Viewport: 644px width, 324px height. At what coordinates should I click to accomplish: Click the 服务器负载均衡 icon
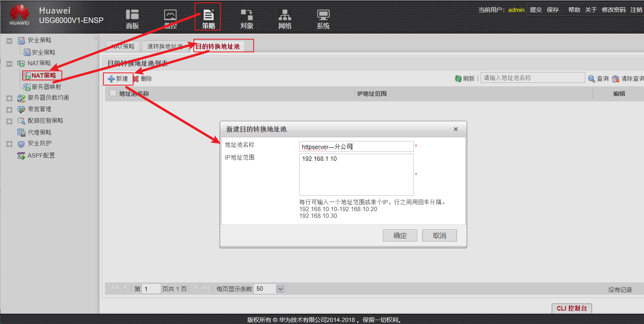[21, 98]
